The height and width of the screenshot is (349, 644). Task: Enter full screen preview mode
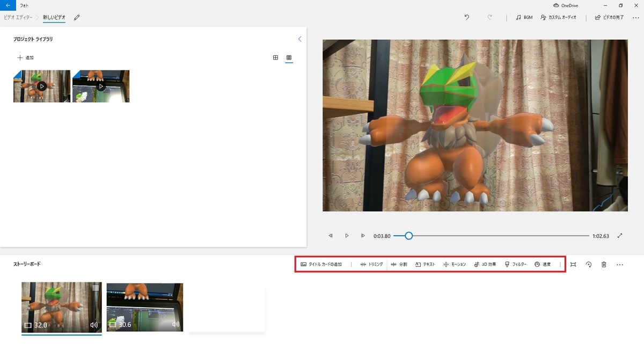tap(620, 236)
